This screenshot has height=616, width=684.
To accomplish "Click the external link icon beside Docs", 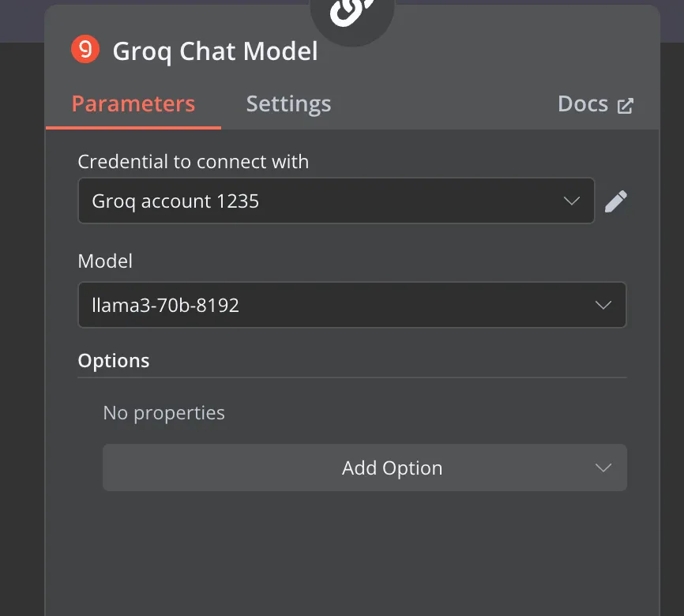I will pos(625,106).
